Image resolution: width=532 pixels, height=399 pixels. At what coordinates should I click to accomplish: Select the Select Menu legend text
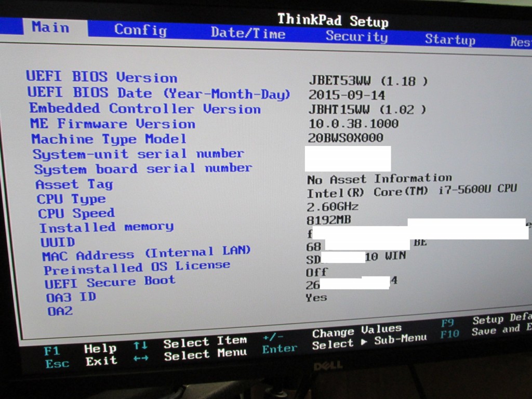[x=206, y=355]
